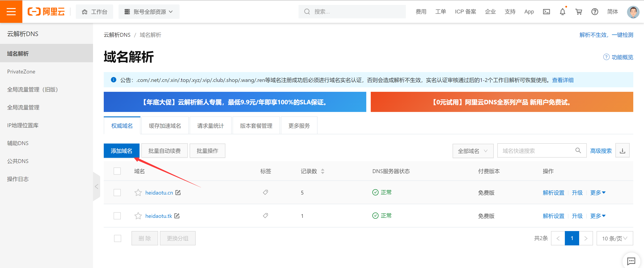Open the chat feedback floating icon

(x=631, y=261)
